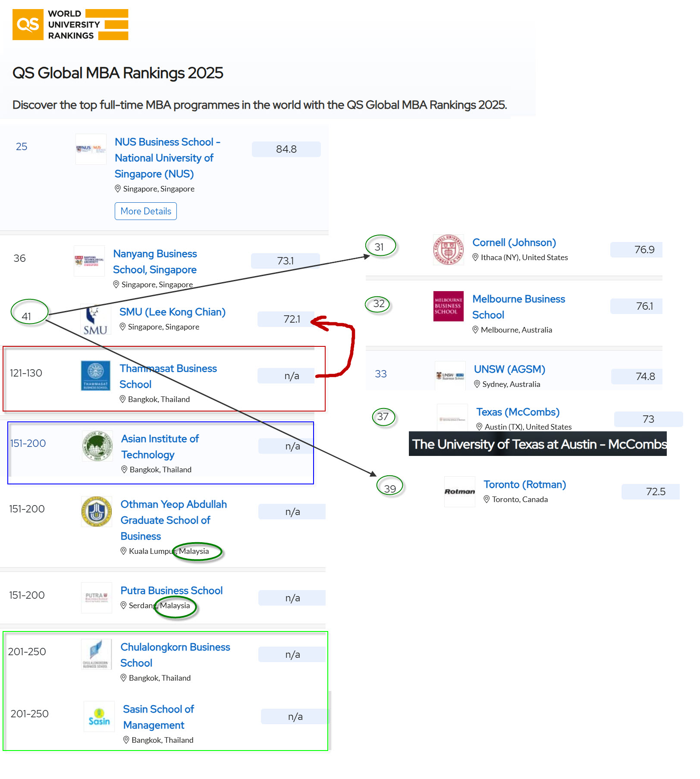The image size is (700, 779).
Task: Click the Texas McCombs logo
Action: coord(452,418)
